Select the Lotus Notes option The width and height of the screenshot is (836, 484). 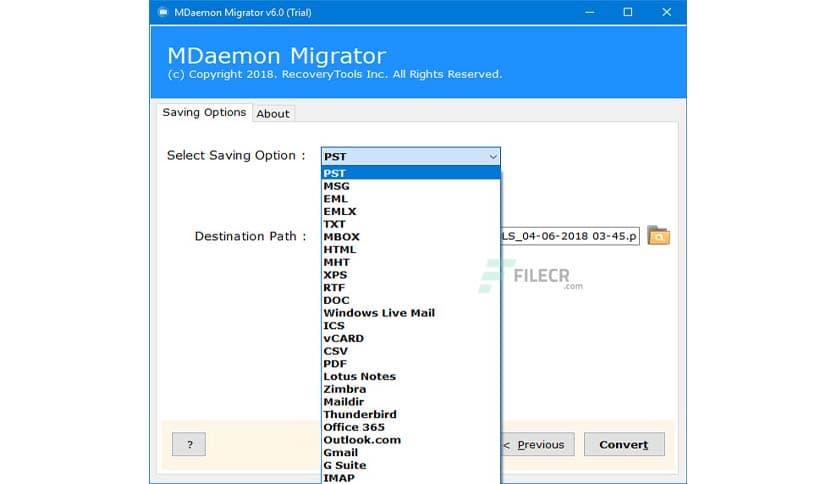(x=411, y=376)
